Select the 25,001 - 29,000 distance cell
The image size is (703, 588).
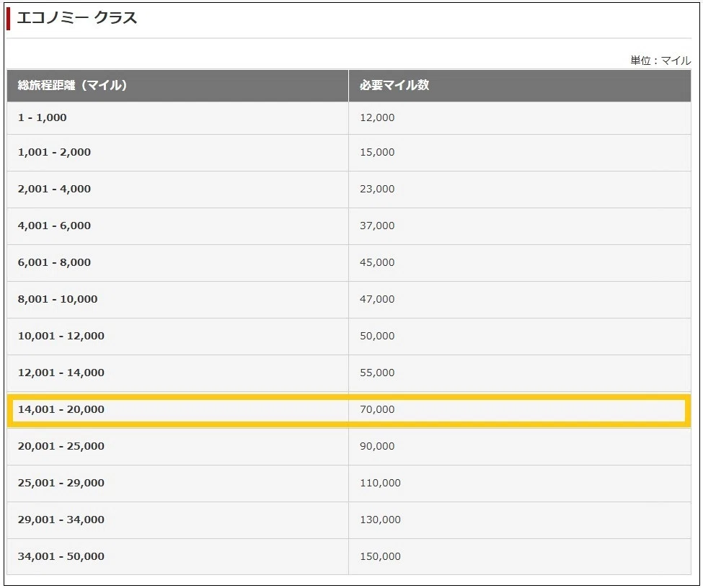point(177,483)
